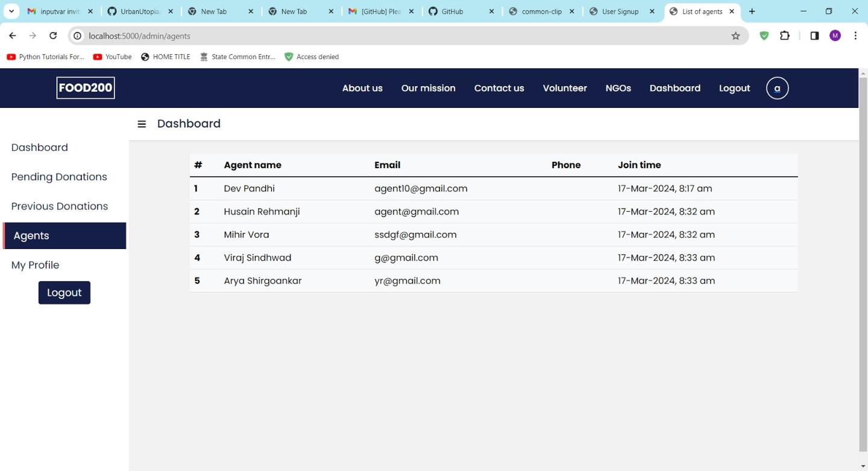Screen dimensions: 868x471
Task: Click the sidebar Logout button
Action: pyautogui.click(x=64, y=292)
